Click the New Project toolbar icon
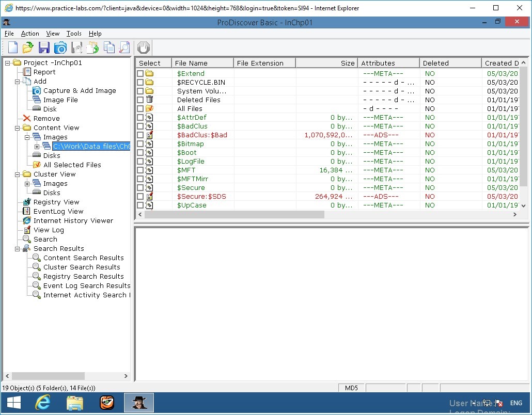Screen dimensions: 532x415 12,47
